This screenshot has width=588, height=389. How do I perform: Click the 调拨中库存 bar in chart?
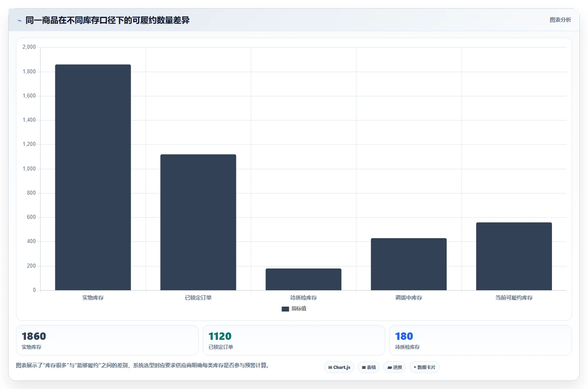[x=409, y=264]
